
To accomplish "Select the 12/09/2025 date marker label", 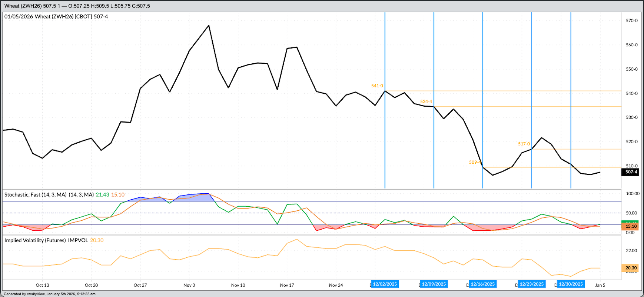I will 434,284.
